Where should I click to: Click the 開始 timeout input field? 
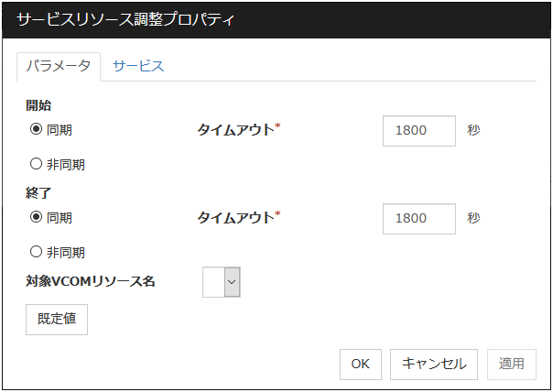click(418, 130)
